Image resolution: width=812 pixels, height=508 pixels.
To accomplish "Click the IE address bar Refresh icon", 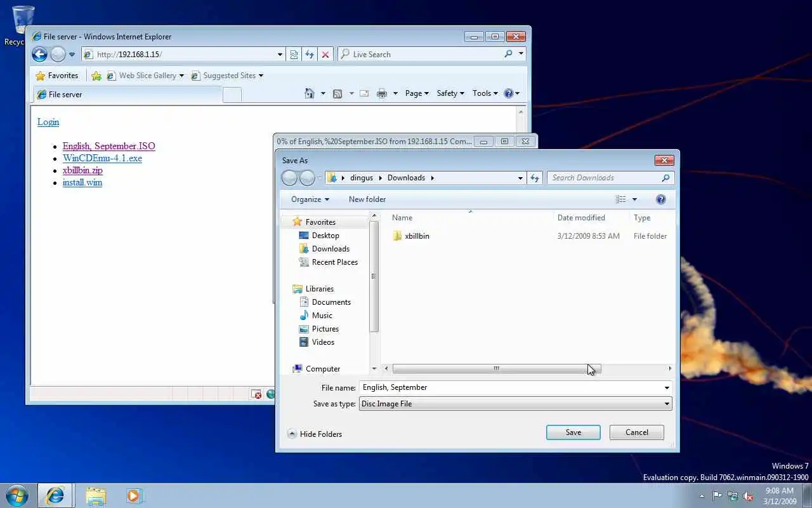I will click(310, 55).
